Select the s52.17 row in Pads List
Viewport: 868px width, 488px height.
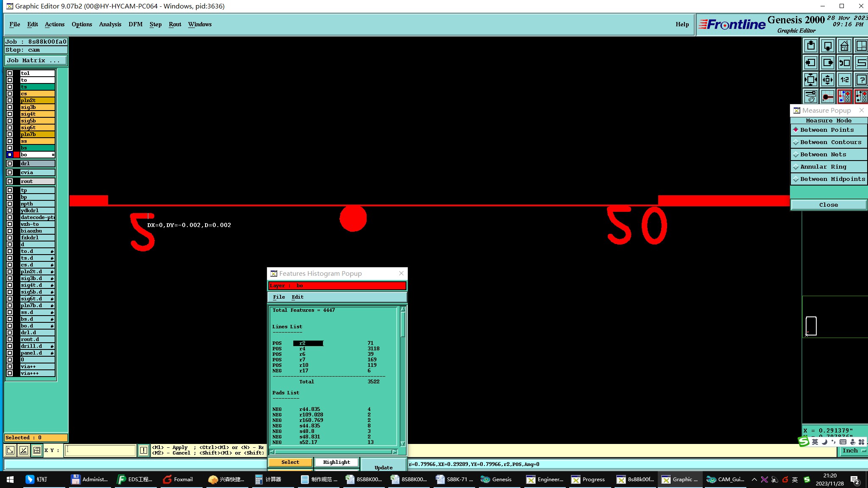[326, 442]
